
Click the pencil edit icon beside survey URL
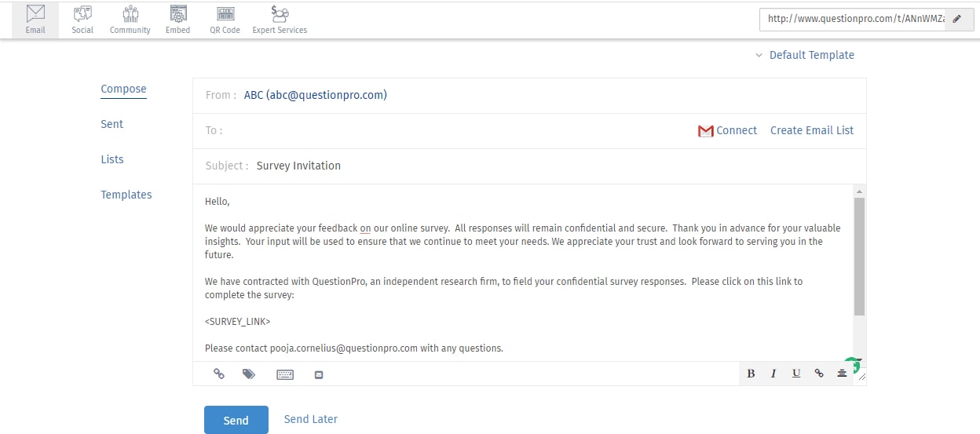click(x=956, y=20)
